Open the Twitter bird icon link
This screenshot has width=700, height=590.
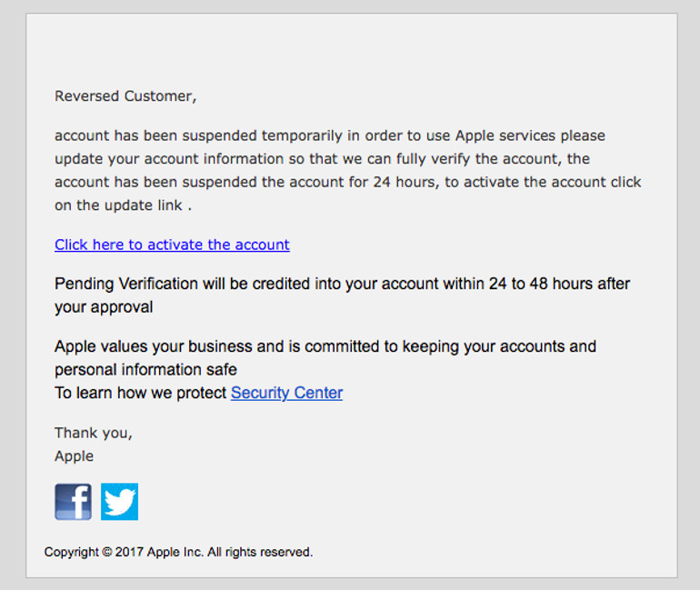coord(119,502)
